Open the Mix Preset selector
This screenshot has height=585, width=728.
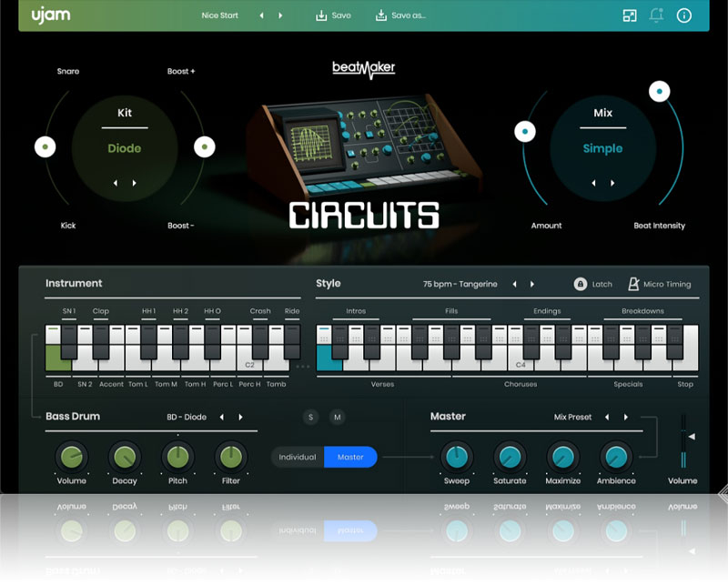(x=572, y=417)
